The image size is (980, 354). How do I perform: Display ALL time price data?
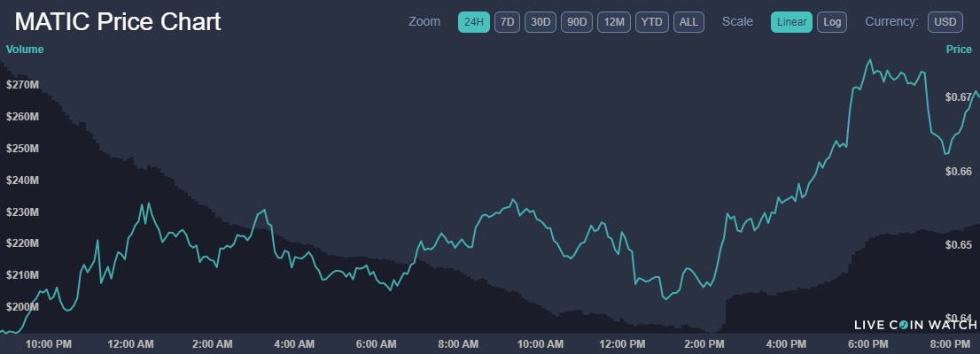point(688,22)
